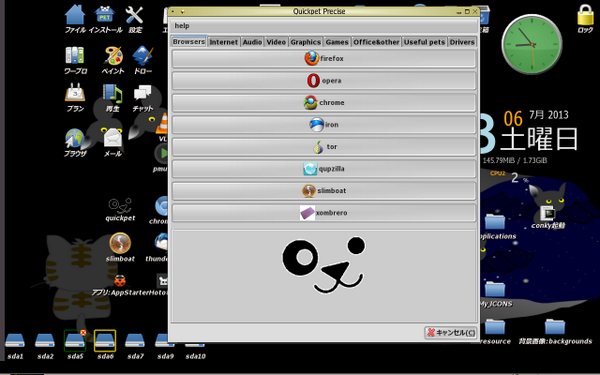This screenshot has height=375, width=600.
Task: Open the MyICONS folder on desktop
Action: coord(495,295)
